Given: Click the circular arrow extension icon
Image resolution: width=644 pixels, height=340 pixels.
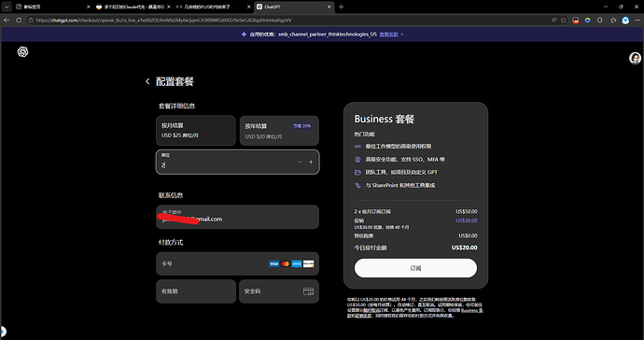Looking at the screenshot, I should coord(600,20).
